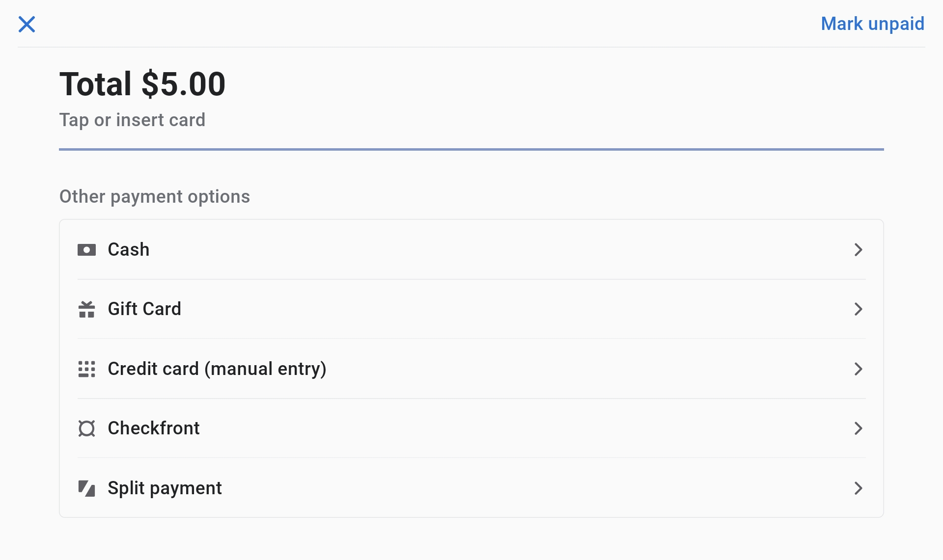Click the blue card-reader progress line
This screenshot has height=560, width=943.
pyautogui.click(x=471, y=149)
